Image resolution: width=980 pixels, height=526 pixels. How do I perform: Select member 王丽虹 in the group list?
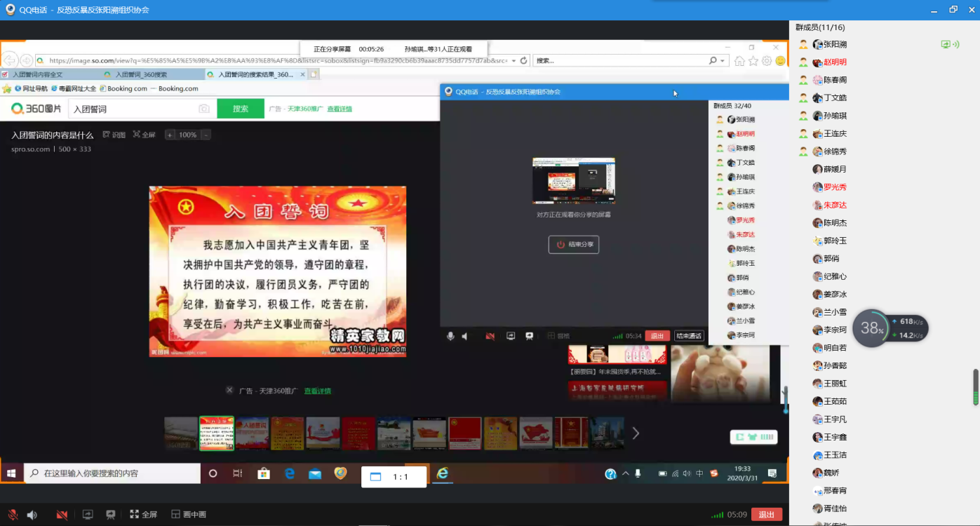tap(835, 384)
